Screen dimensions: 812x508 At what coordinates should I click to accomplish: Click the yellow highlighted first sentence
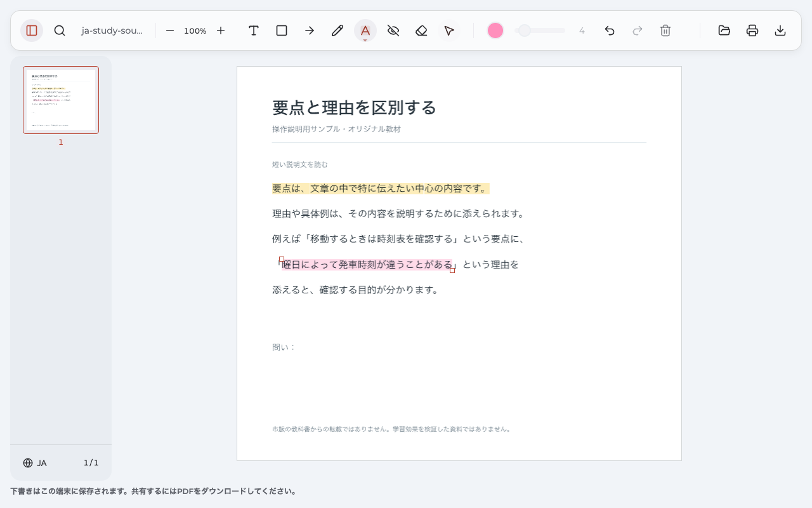pyautogui.click(x=381, y=189)
